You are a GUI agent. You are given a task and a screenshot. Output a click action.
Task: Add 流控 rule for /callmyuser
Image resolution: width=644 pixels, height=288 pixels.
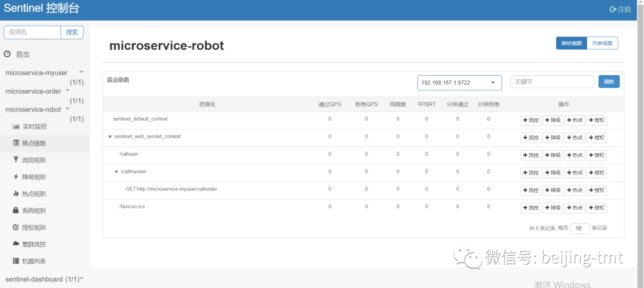(531, 173)
